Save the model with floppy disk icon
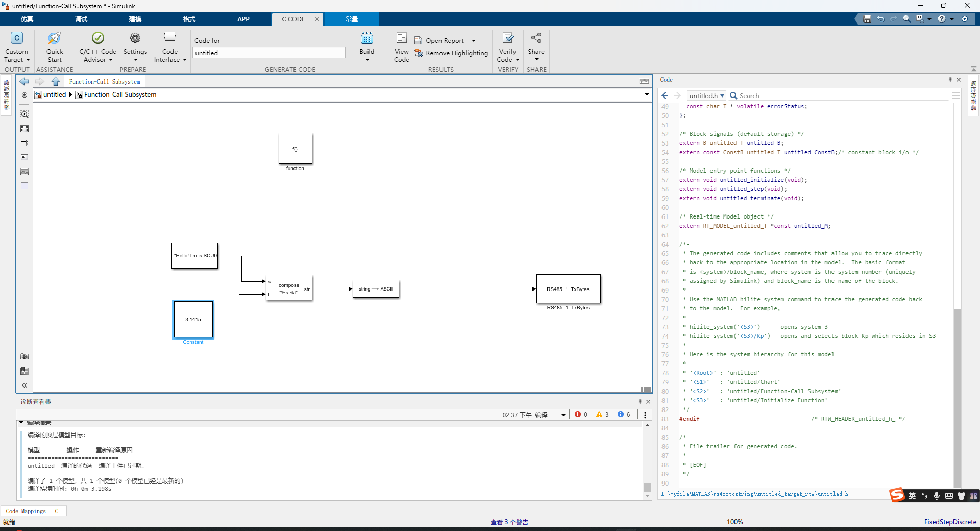The image size is (980, 531). [x=867, y=19]
